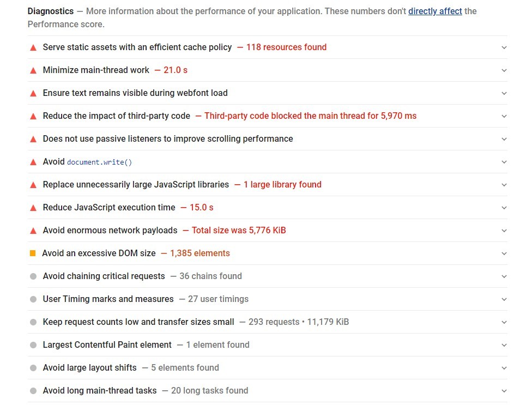Expand chevron for Reduce JavaScript execution time
The height and width of the screenshot is (405, 532).
pos(504,208)
